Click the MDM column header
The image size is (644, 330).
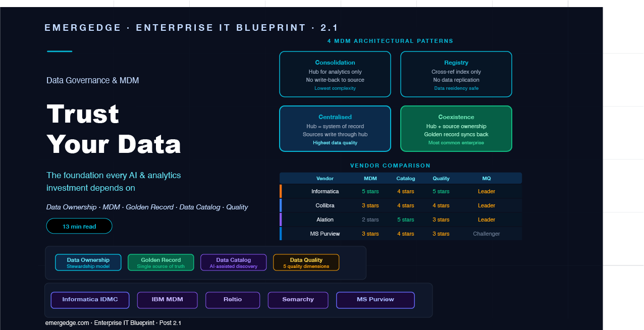tap(370, 178)
